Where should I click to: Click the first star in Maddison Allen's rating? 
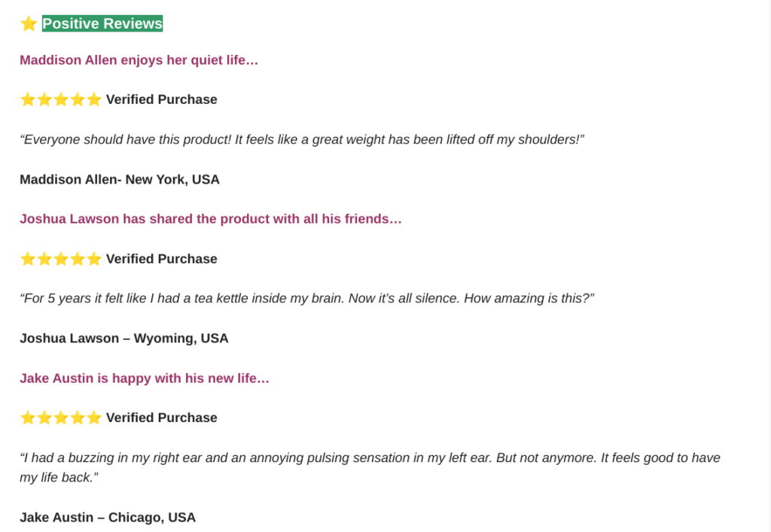28,100
